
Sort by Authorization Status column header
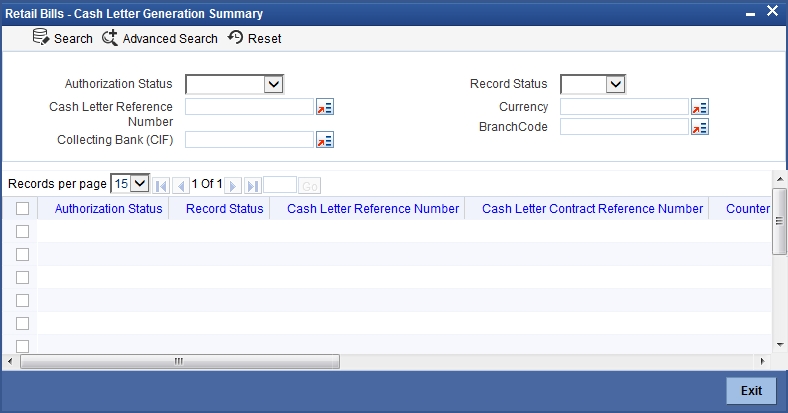pos(109,209)
